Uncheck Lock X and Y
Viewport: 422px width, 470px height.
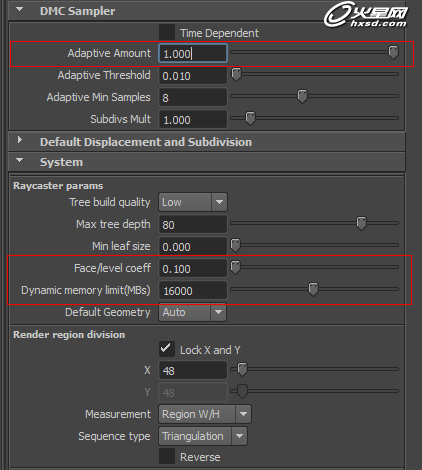167,349
